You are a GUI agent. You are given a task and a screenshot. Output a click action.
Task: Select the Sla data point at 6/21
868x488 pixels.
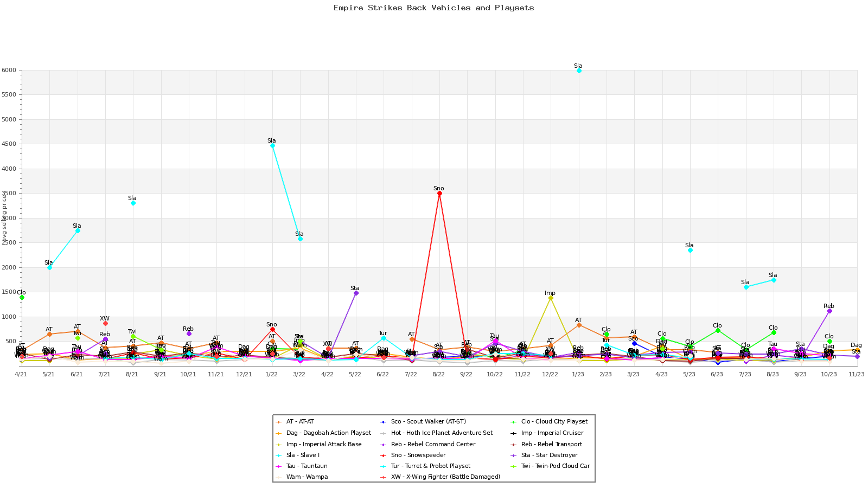click(78, 230)
